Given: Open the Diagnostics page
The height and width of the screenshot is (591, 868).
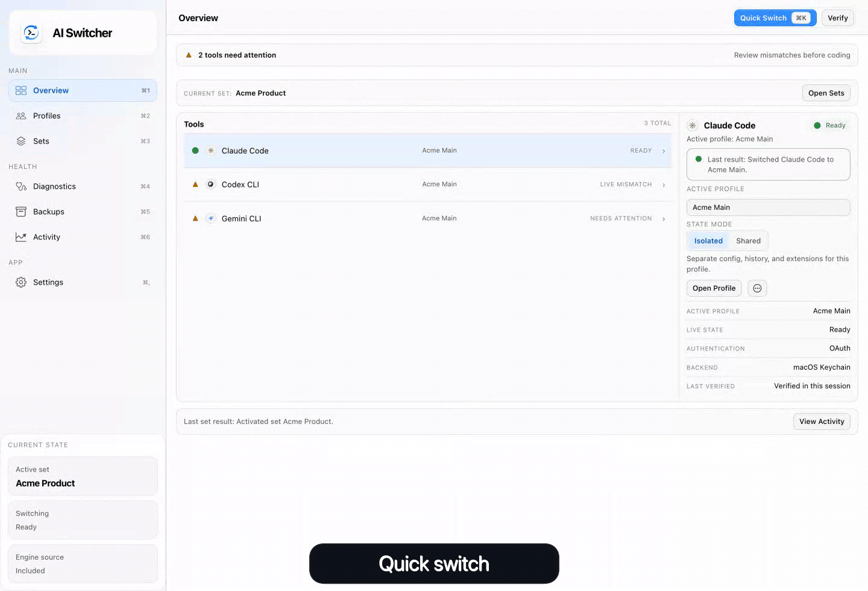Looking at the screenshot, I should click(83, 186).
